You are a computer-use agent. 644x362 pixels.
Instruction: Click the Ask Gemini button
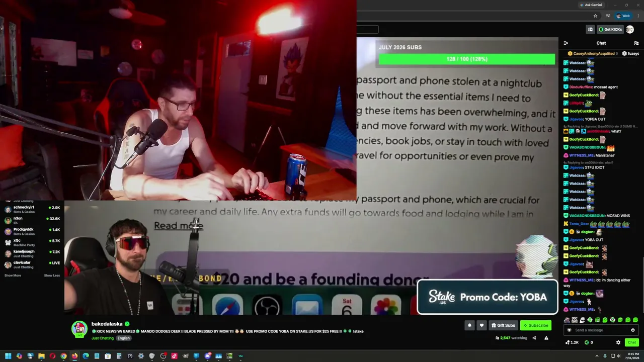click(591, 5)
